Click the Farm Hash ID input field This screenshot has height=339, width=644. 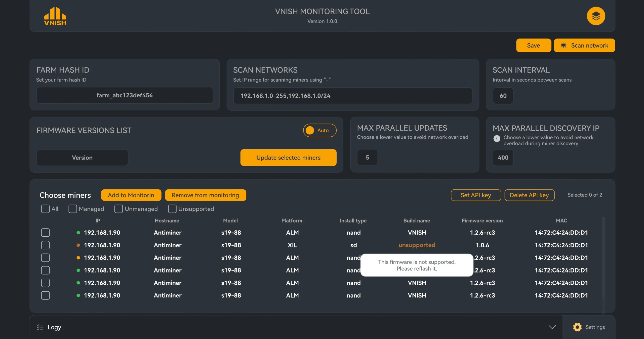click(125, 95)
